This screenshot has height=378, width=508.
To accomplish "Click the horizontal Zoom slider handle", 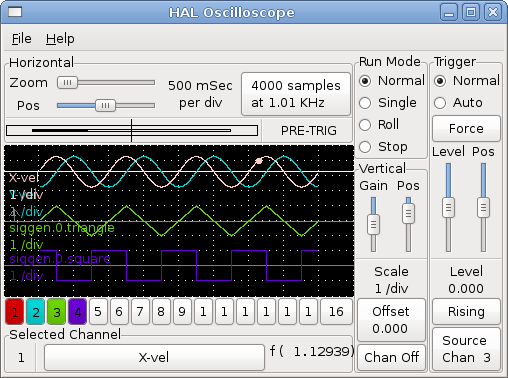I will point(67,82).
